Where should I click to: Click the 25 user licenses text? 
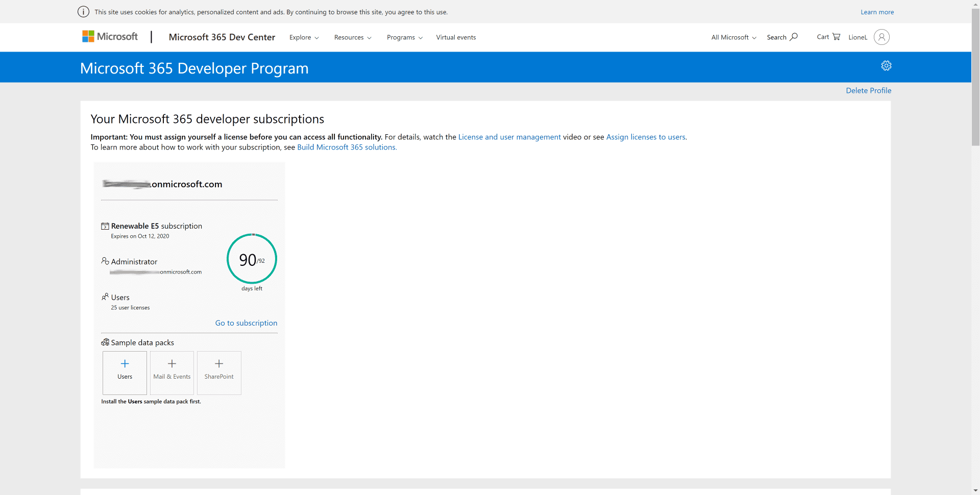[x=130, y=308]
